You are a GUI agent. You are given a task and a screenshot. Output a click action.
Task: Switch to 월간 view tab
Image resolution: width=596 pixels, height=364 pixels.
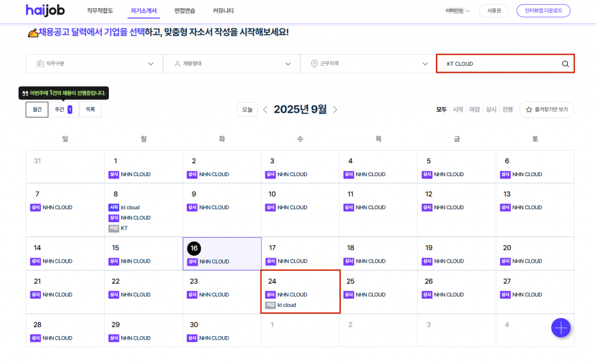click(x=37, y=109)
